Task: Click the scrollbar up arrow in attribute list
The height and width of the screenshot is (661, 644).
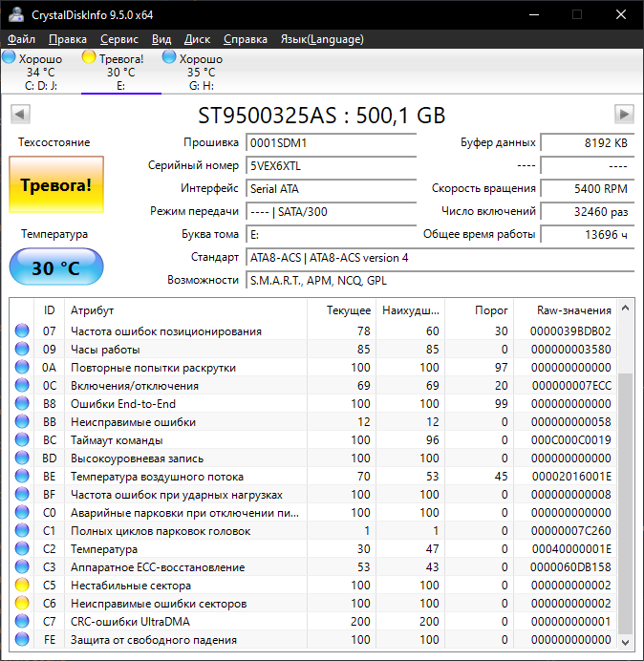Action: 626,309
